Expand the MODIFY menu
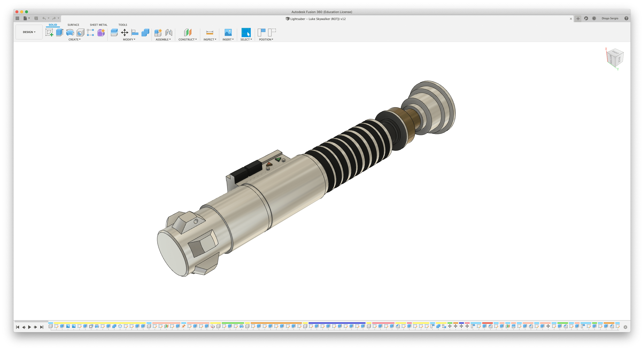This screenshot has width=644, height=350. point(129,40)
